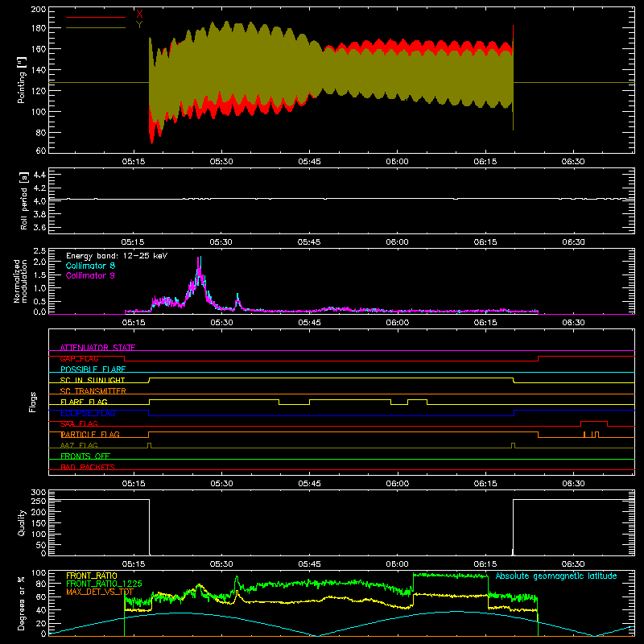Viewport: 644px width, 644px height.
Task: Click 06:15 tick under the Quality plot
Action: (485, 564)
